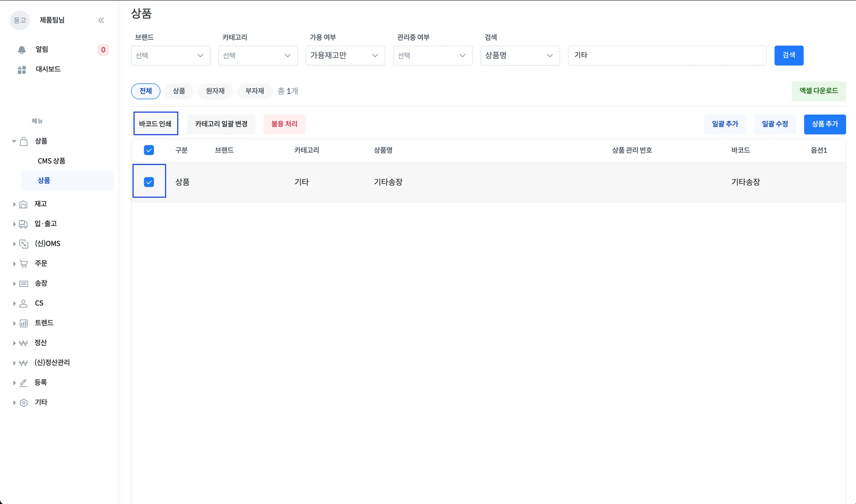Click the person icon next to CS
Viewport: 856px width, 504px height.
pos(23,304)
